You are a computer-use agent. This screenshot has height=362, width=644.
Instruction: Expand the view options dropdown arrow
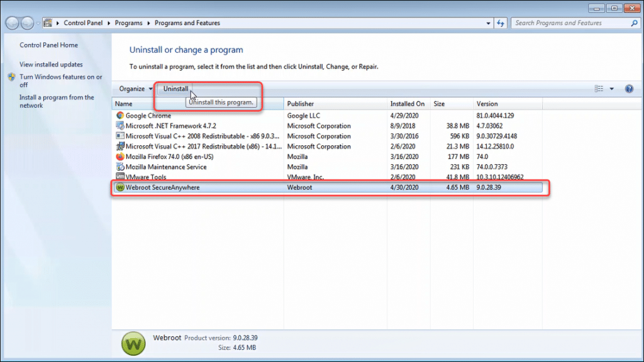tap(611, 89)
